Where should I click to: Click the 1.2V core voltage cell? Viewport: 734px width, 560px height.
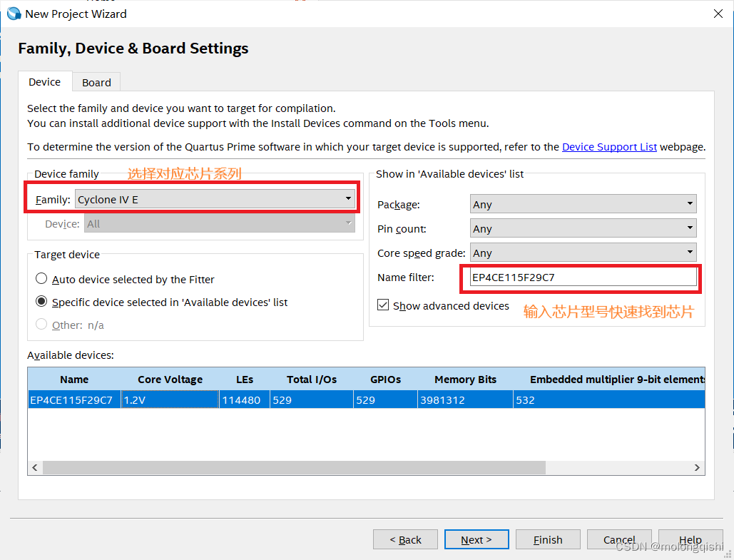[x=170, y=399]
